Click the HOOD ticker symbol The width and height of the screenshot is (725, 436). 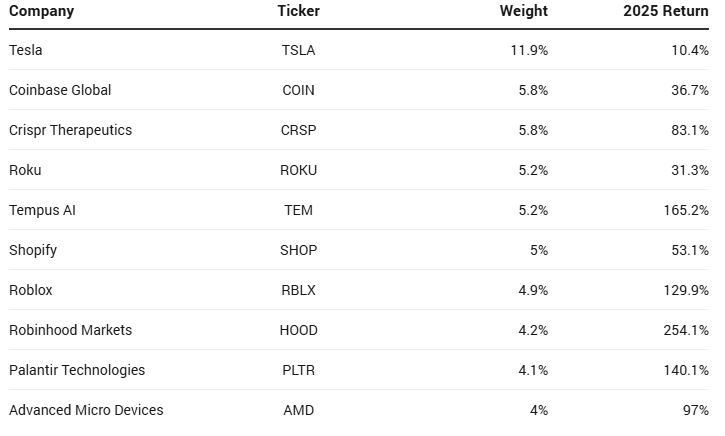[298, 330]
